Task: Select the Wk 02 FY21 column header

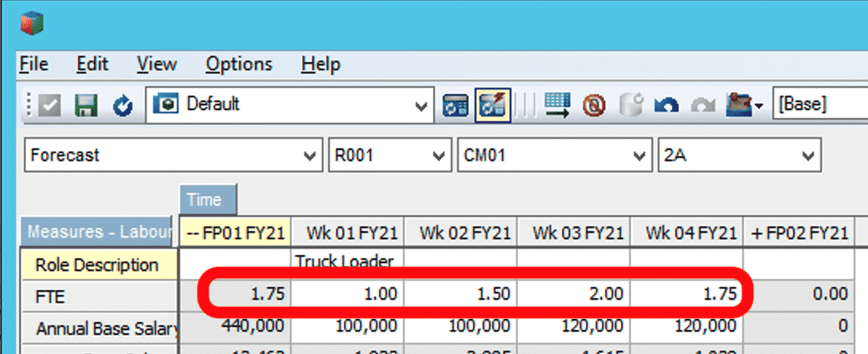Action: pos(460,233)
